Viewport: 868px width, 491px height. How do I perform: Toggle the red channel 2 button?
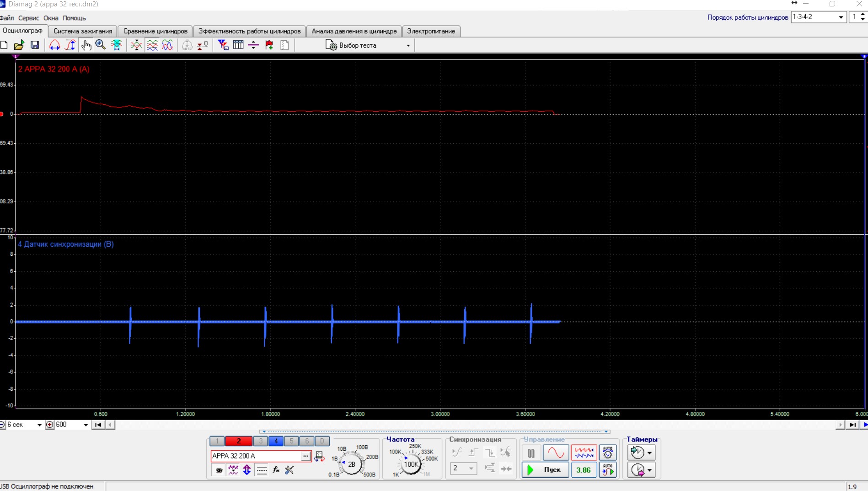(238, 441)
